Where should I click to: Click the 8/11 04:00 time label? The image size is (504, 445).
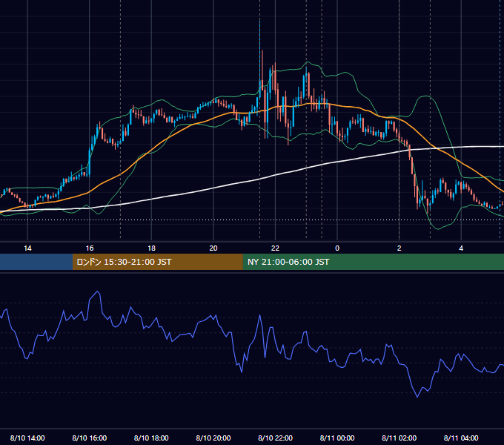tap(461, 438)
